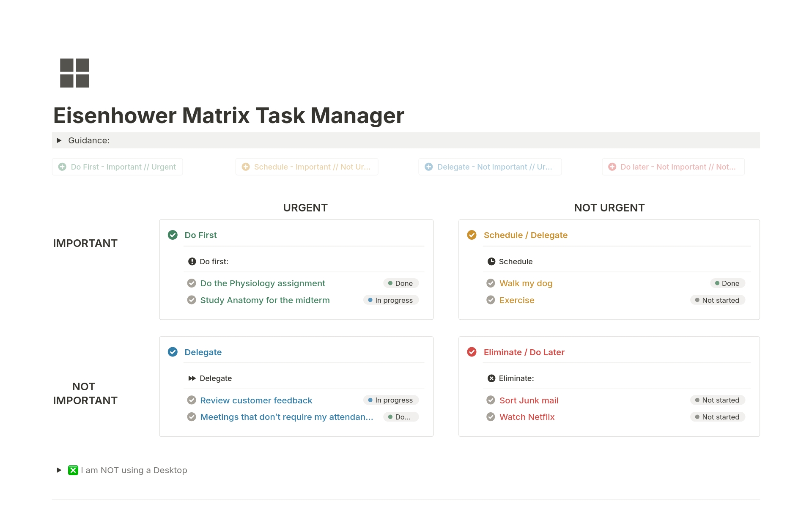Open the Do First heading link
The height and width of the screenshot is (507, 812).
[200, 235]
